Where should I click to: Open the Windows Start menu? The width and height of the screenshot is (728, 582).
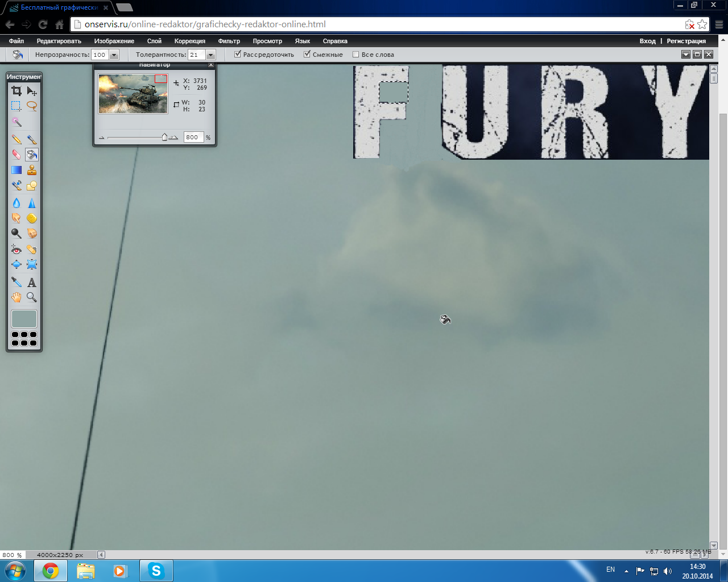point(15,571)
